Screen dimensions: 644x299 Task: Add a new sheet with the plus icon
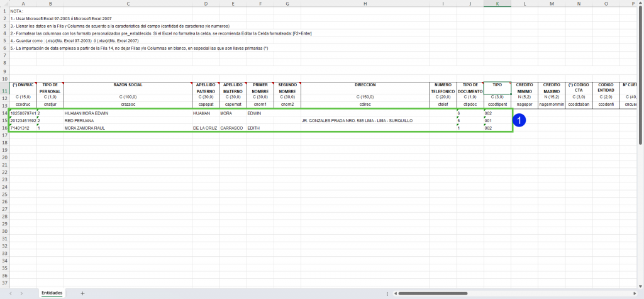[82, 293]
